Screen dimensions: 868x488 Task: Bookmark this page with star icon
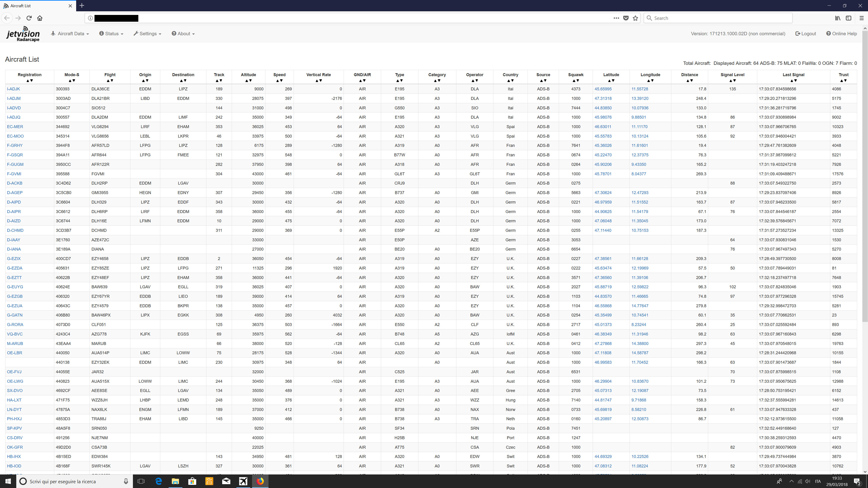point(635,18)
